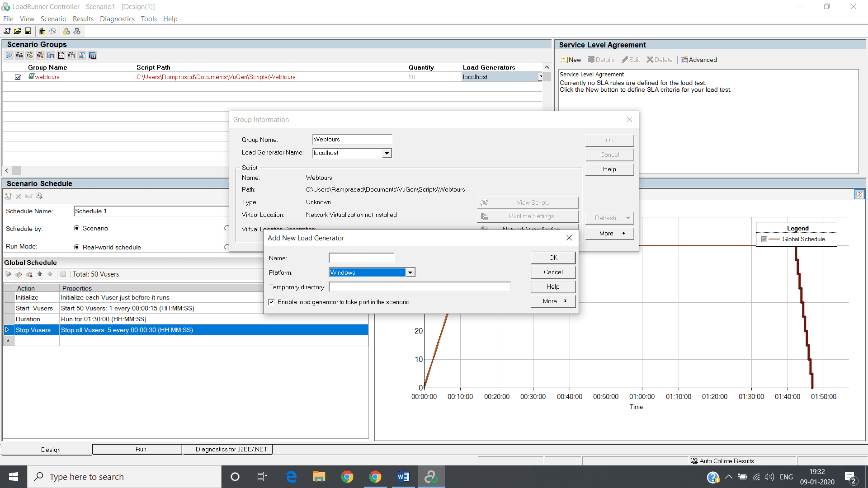The width and height of the screenshot is (868, 488).
Task: Click the New Schedule icon in Scenario Schedule
Action: click(8, 196)
